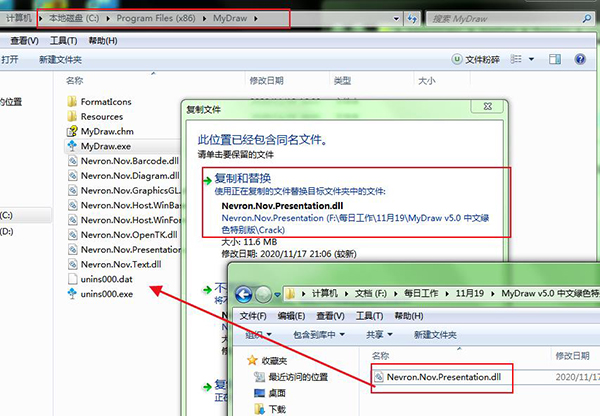This screenshot has height=416, width=600.
Task: Click 新建文件夹 in front window toolbar
Action: point(435,335)
